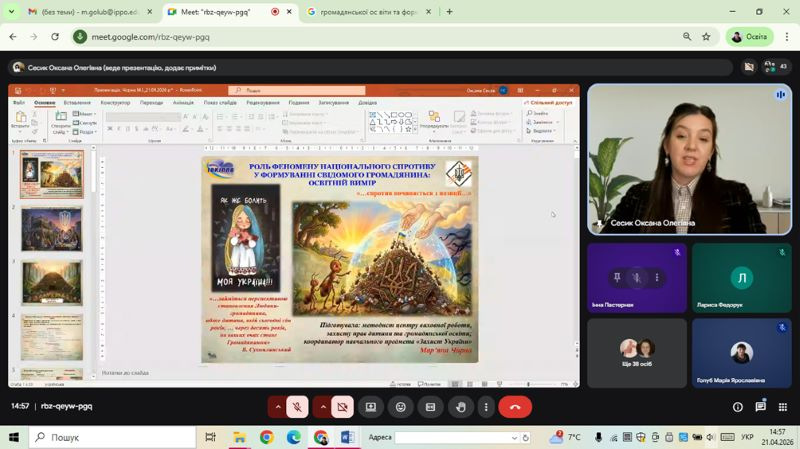The image size is (800, 449).
Task: Open File Explorer from the taskbar
Action: [x=239, y=437]
